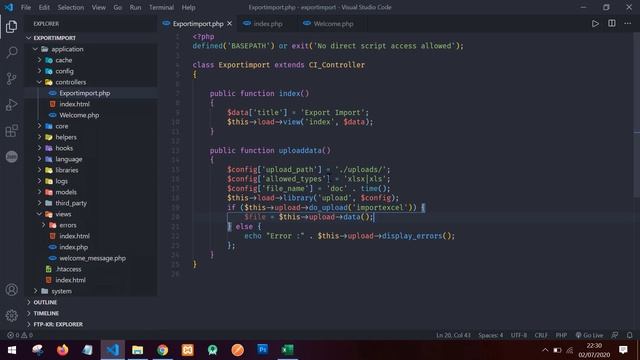640x360 pixels.
Task: Open the Source Control view
Action: [x=11, y=78]
